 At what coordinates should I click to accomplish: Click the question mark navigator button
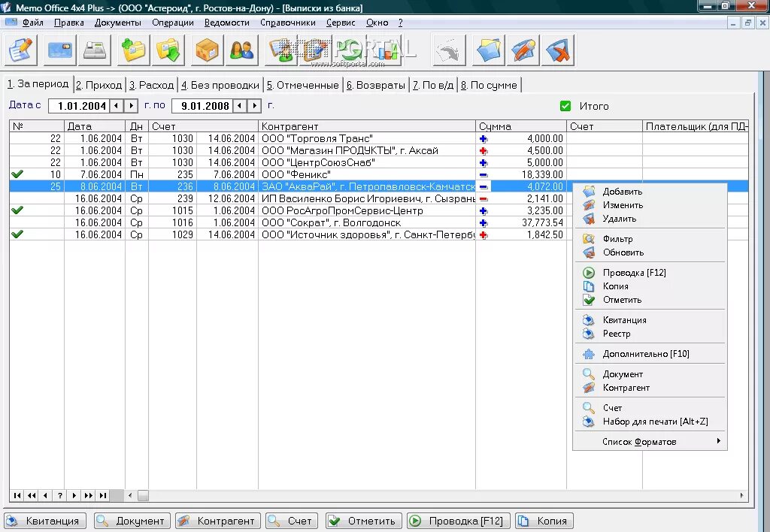[60, 495]
